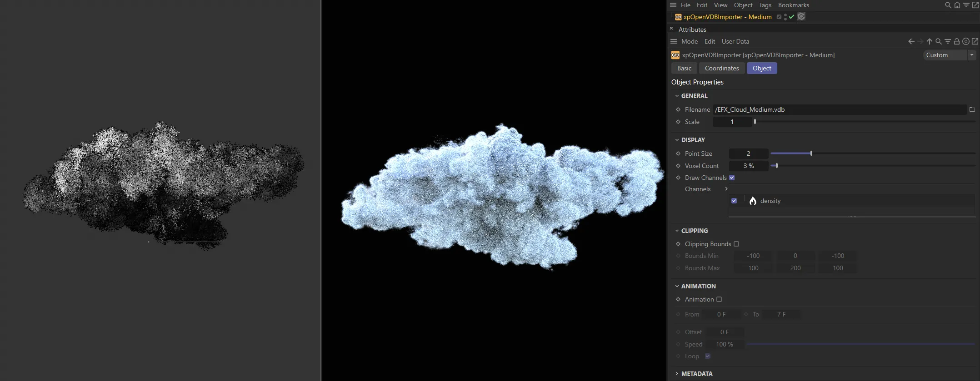Click the xpOpenVDBImporter icon in the Attributes header
This screenshot has height=381, width=980.
coord(675,55)
